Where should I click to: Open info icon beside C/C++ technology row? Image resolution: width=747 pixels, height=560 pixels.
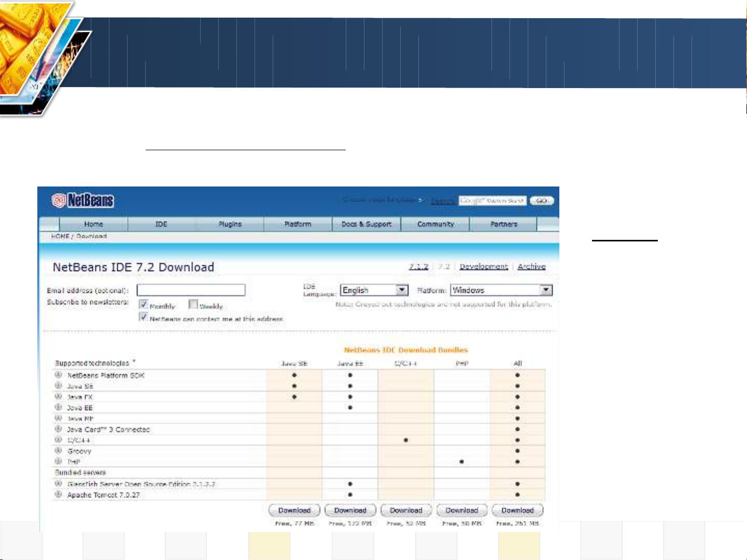coord(59,440)
